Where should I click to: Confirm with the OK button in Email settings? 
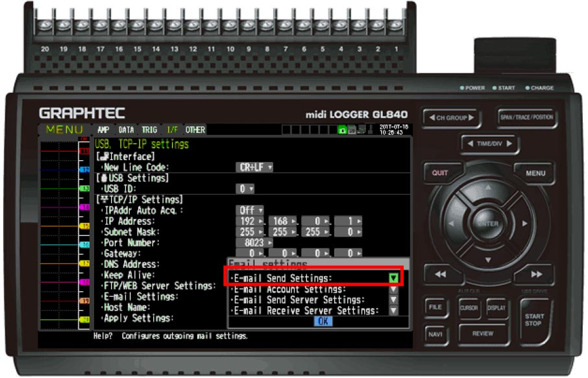click(323, 322)
